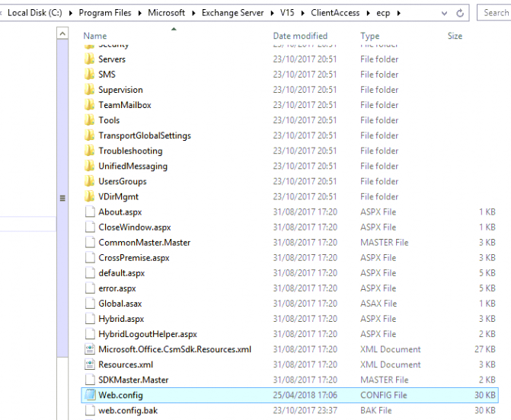This screenshot has height=420, width=511.
Task: Refresh the current folder view
Action: [x=460, y=13]
